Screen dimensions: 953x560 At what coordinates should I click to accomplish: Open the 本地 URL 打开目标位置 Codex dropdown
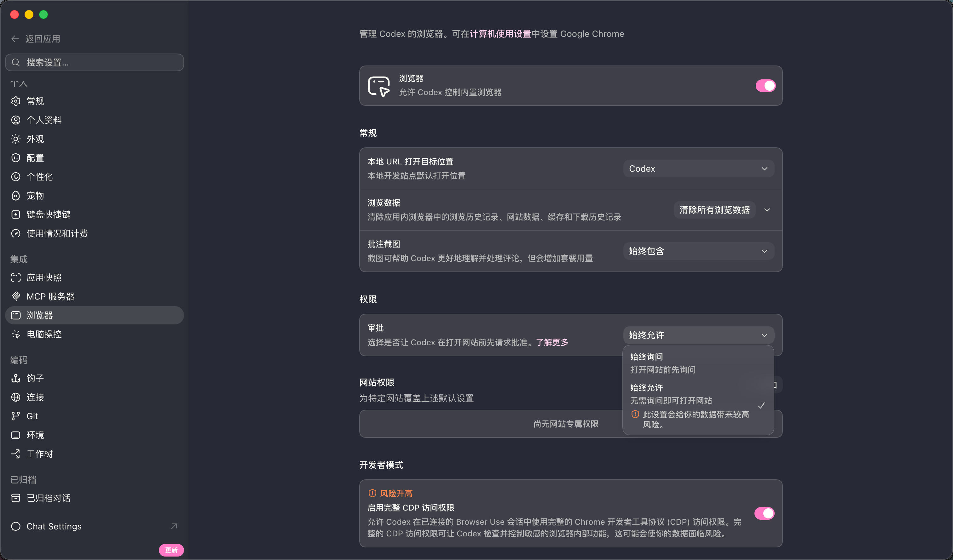pyautogui.click(x=698, y=169)
